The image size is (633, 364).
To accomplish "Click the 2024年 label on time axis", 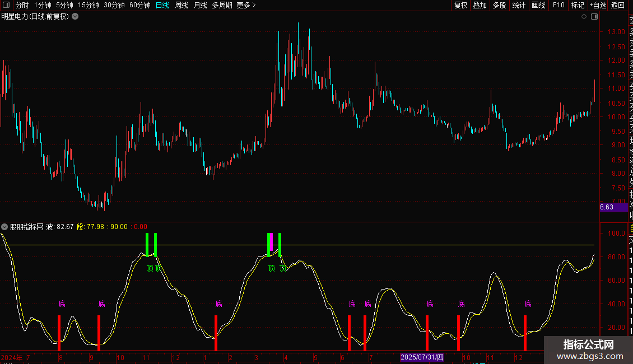I will click(x=12, y=357).
